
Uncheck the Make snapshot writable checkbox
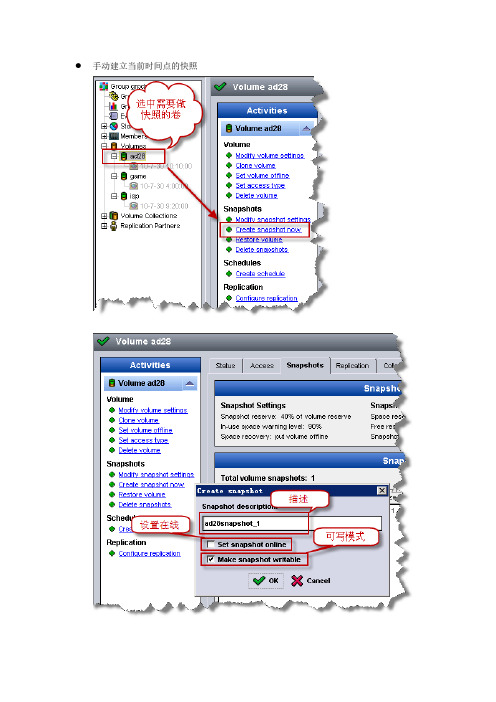(x=211, y=559)
